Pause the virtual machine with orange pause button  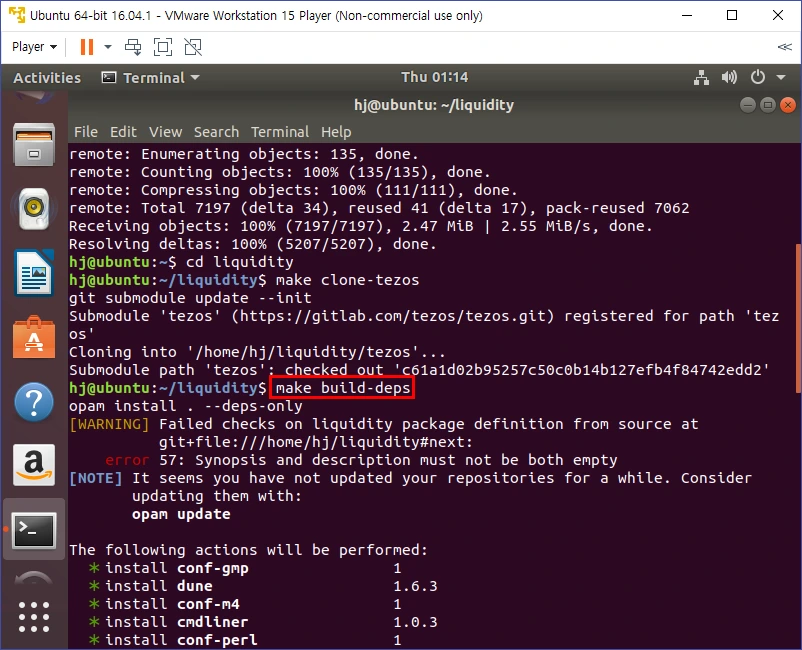(x=87, y=47)
